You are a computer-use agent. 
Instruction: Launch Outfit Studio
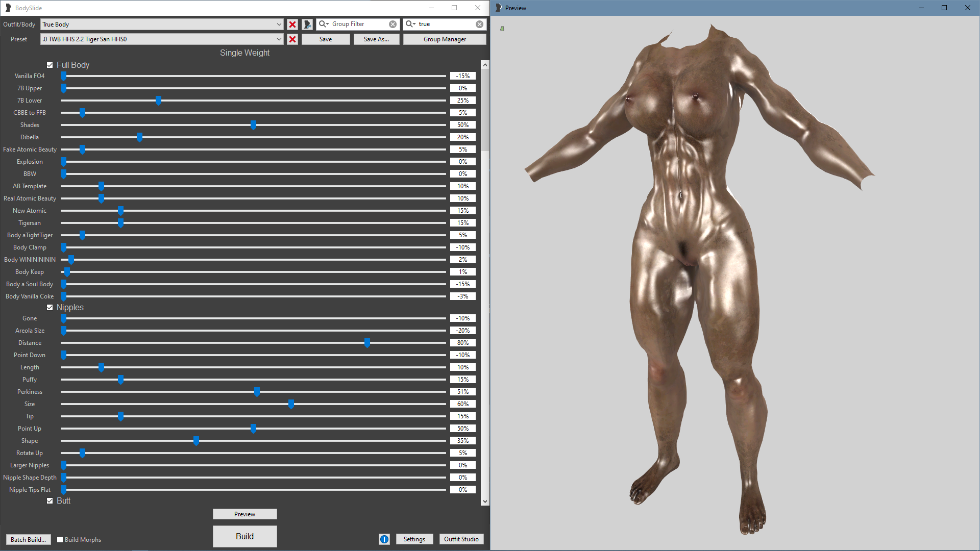(461, 539)
